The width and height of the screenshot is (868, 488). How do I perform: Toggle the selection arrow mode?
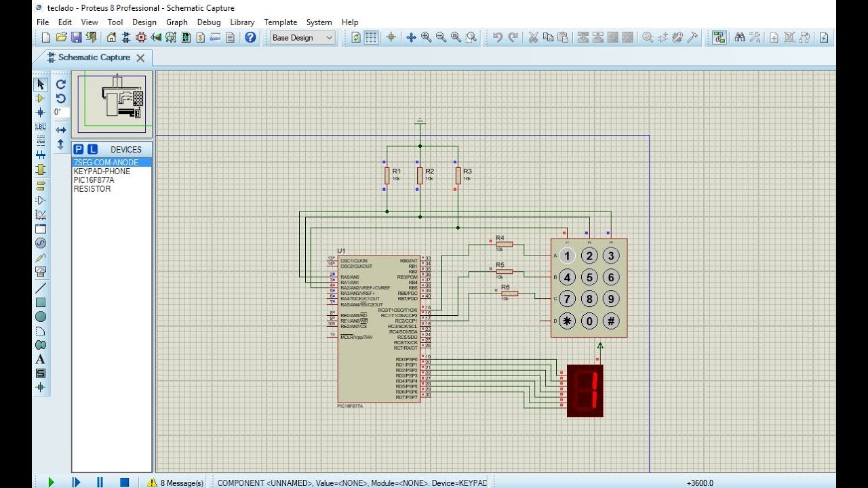click(x=40, y=84)
